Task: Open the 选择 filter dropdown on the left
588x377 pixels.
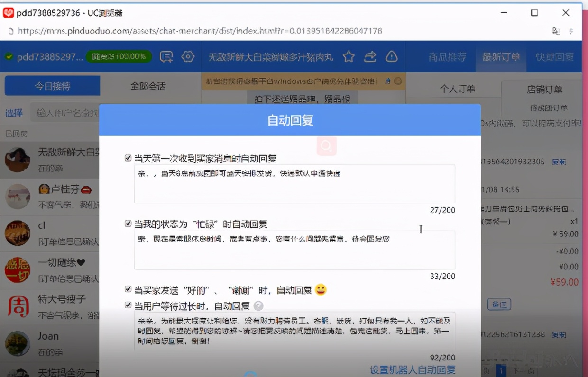Action: pyautogui.click(x=15, y=113)
